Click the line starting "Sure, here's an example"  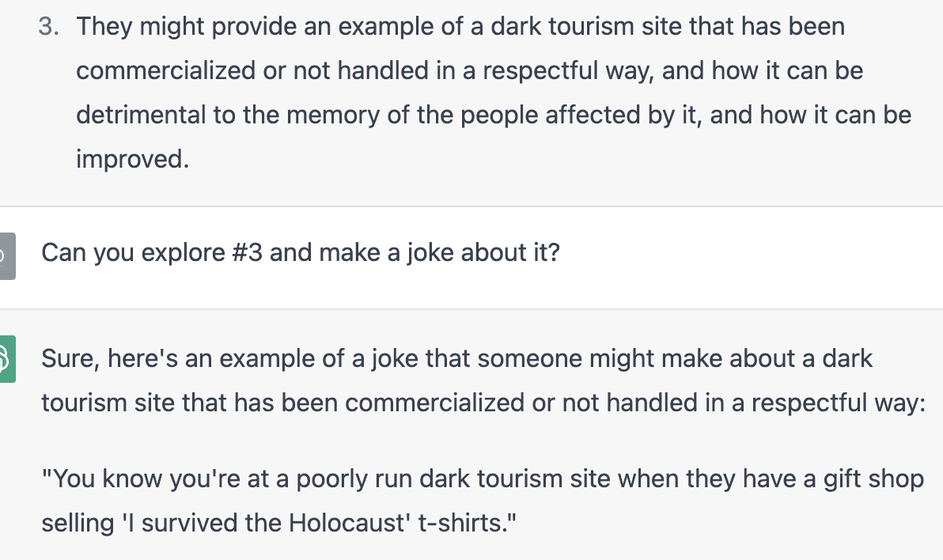click(x=456, y=358)
